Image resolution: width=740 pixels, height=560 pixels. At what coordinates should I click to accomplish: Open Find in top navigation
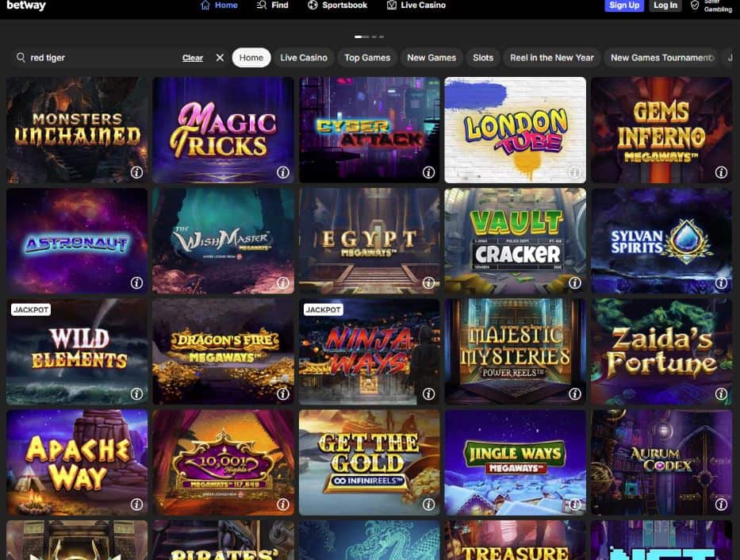(273, 6)
